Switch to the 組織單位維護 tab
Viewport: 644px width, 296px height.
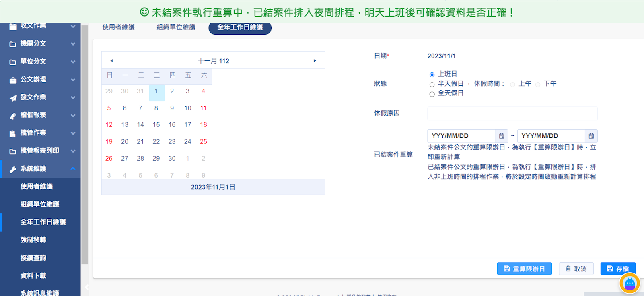point(176,27)
